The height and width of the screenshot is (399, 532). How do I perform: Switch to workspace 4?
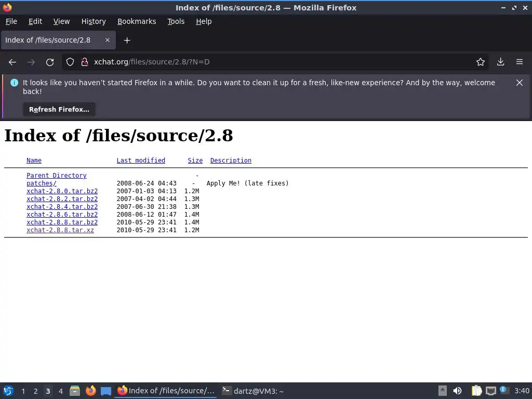click(x=61, y=391)
